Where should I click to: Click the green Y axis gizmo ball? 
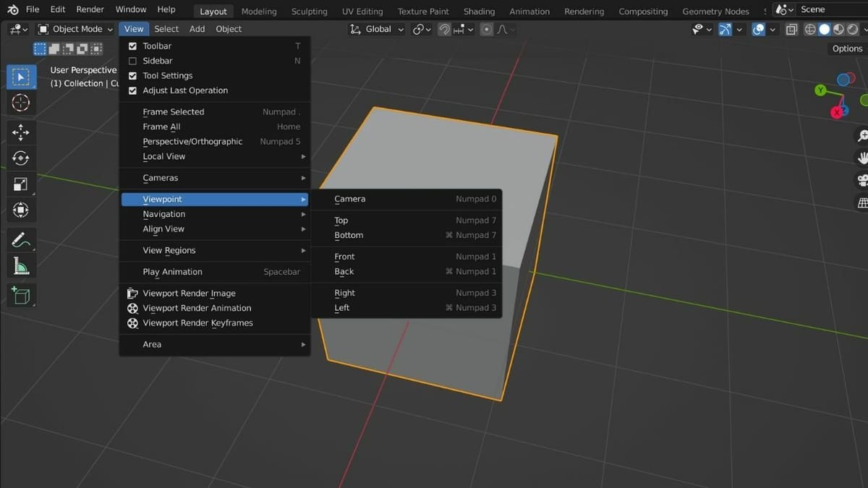[x=820, y=90]
